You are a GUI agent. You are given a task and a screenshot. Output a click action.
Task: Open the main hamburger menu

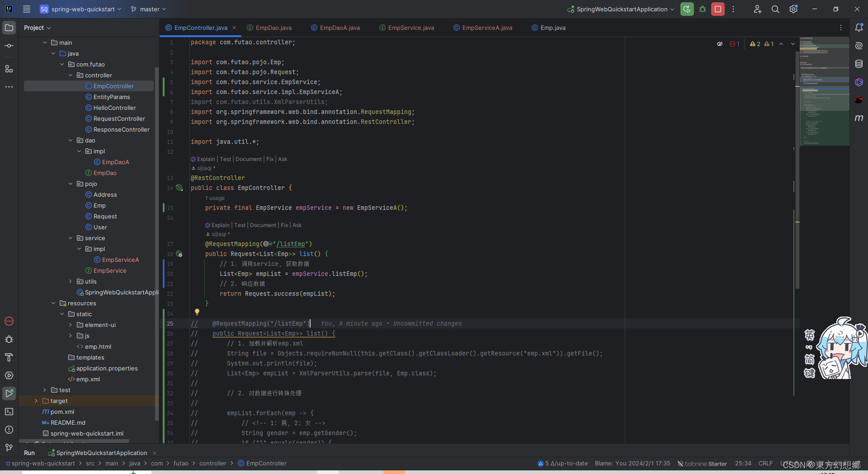[x=27, y=9]
